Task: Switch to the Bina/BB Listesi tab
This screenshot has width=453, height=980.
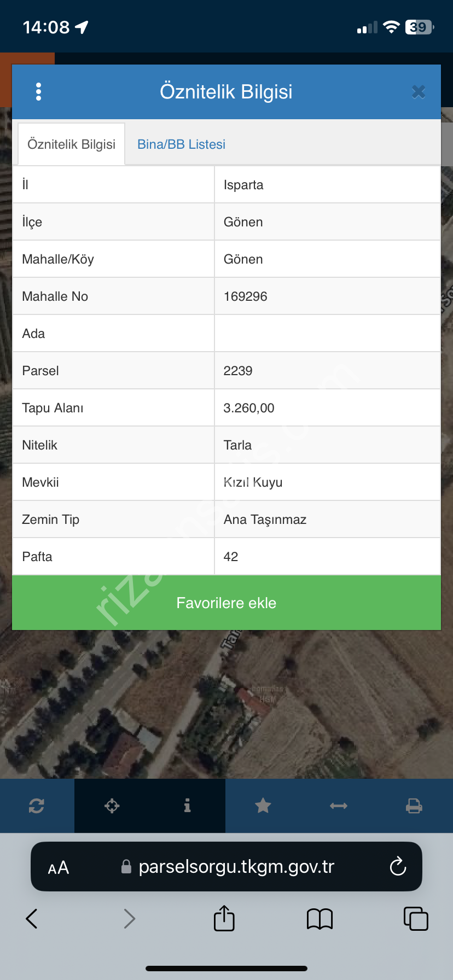Action: coord(181,144)
